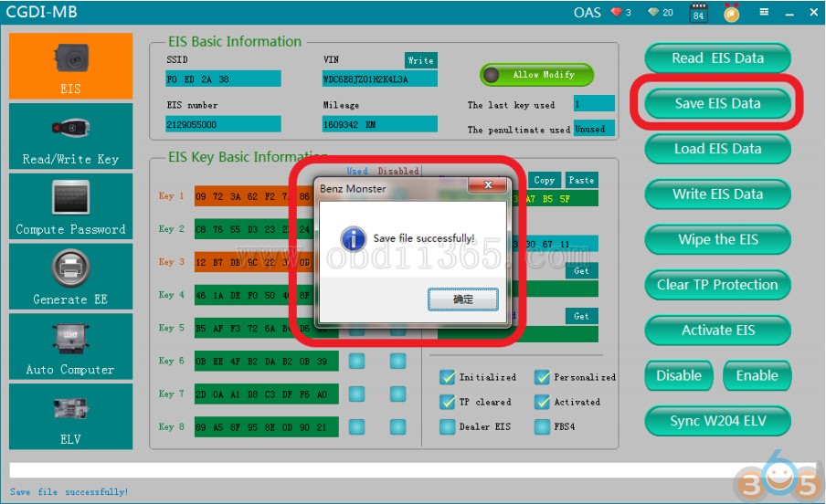The height and width of the screenshot is (504, 826).
Task: Click the last key used field
Action: 594,103
